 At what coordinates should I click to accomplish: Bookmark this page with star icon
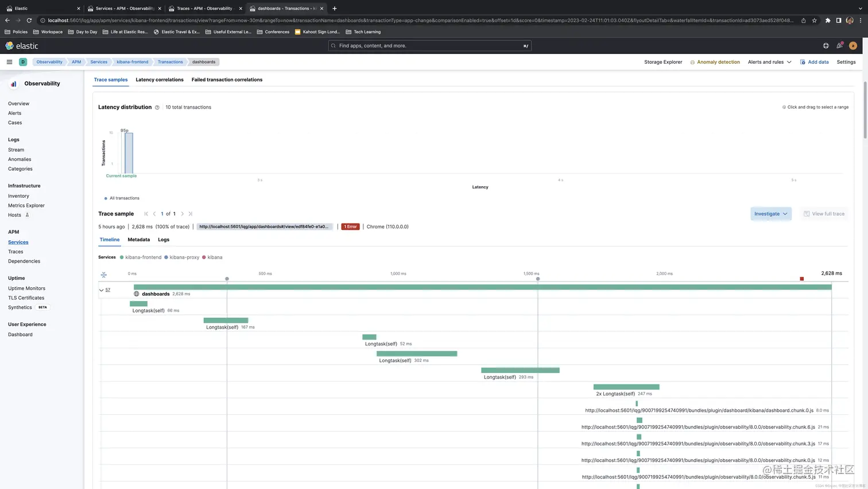[x=814, y=20]
